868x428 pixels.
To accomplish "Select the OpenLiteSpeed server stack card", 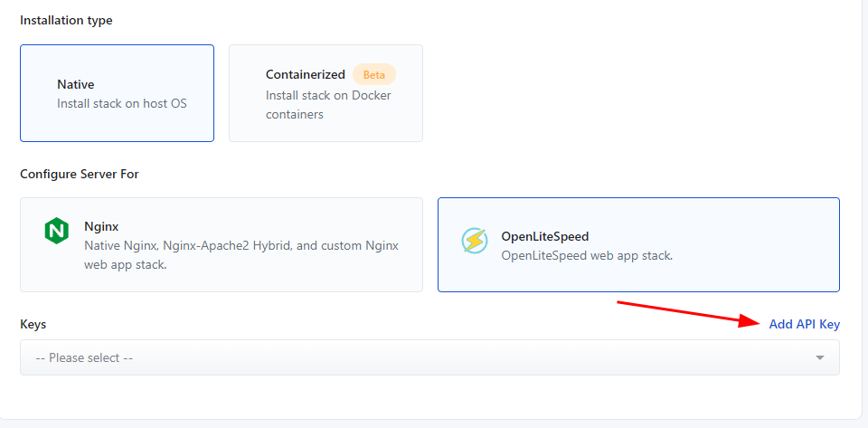I will click(x=638, y=244).
